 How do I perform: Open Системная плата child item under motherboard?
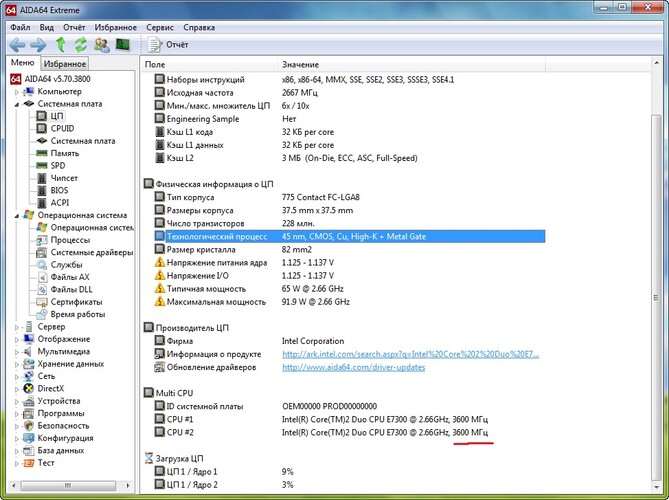coord(83,141)
